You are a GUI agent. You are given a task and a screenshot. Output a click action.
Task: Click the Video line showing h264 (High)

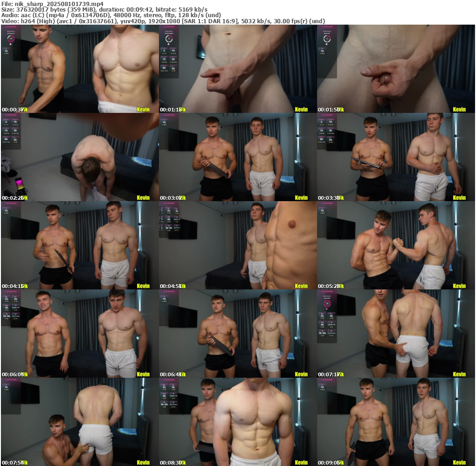point(163,21)
